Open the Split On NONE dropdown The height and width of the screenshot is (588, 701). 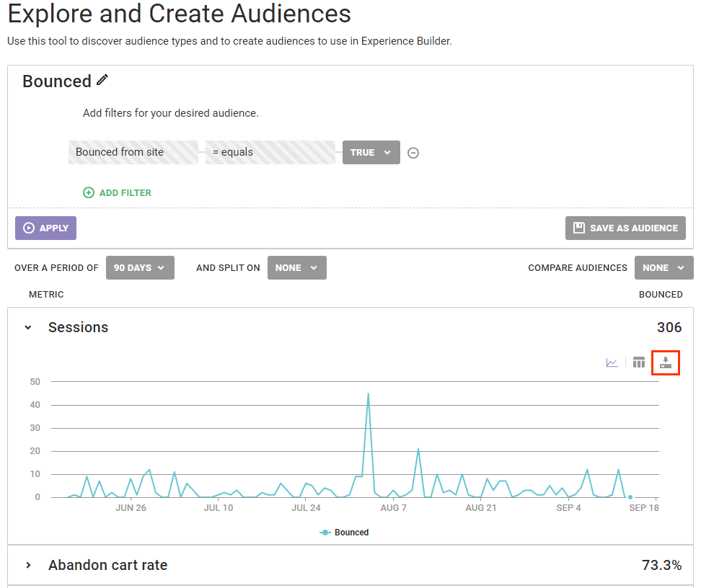[x=296, y=267]
